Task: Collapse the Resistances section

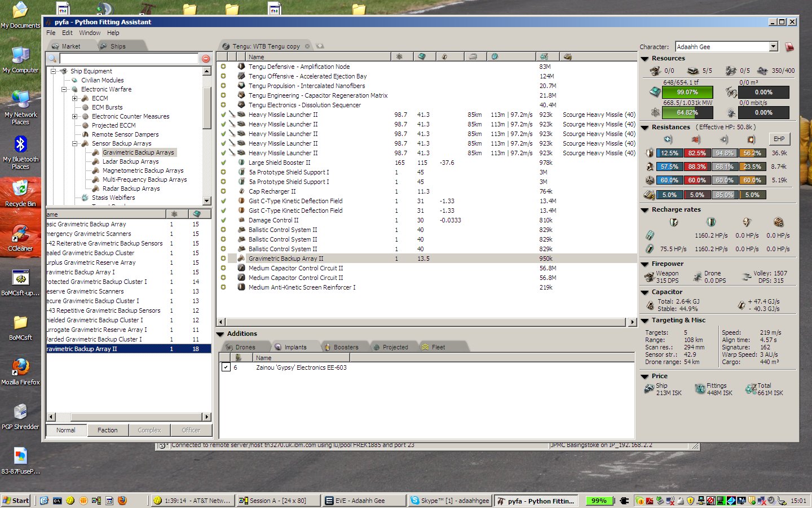Action: point(645,128)
